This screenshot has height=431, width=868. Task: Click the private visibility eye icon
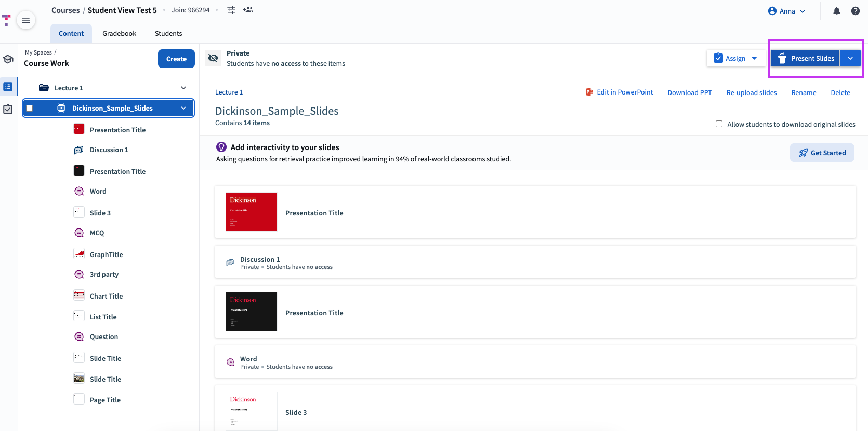click(x=213, y=58)
